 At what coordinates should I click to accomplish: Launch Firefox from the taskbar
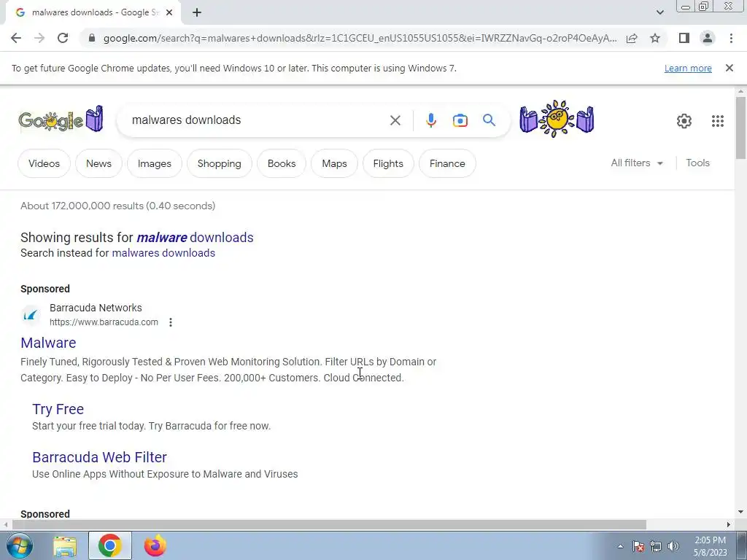pos(155,545)
